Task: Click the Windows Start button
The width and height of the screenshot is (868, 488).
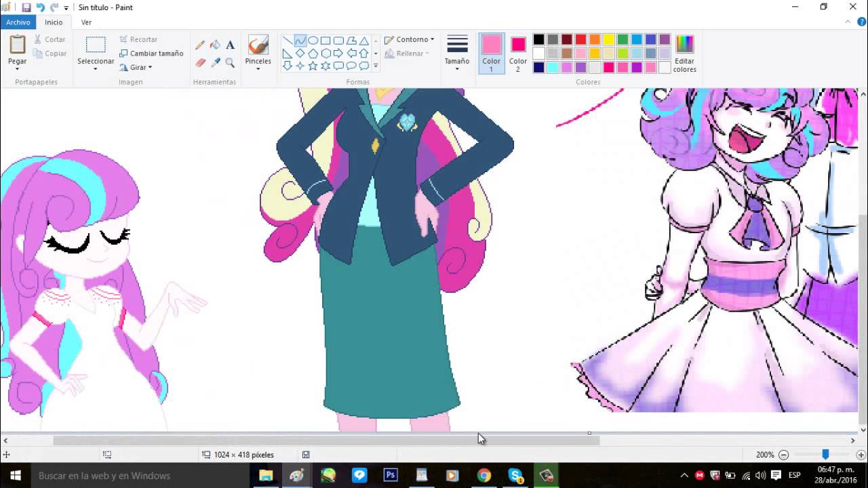Action: click(x=15, y=475)
